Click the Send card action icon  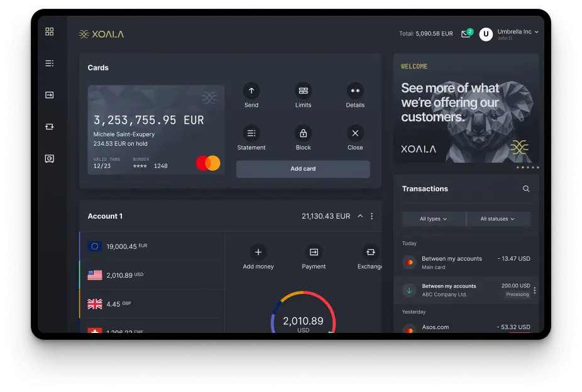point(251,91)
